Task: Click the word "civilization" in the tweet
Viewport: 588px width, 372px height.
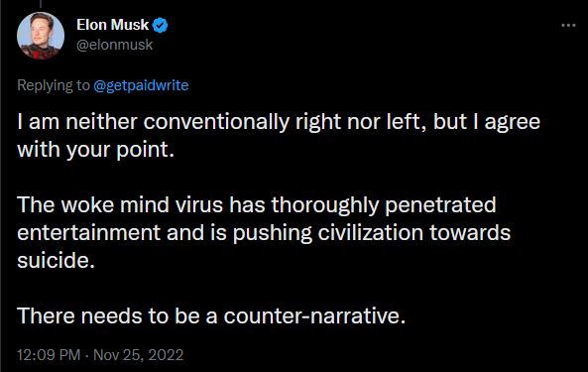Action: (x=371, y=233)
